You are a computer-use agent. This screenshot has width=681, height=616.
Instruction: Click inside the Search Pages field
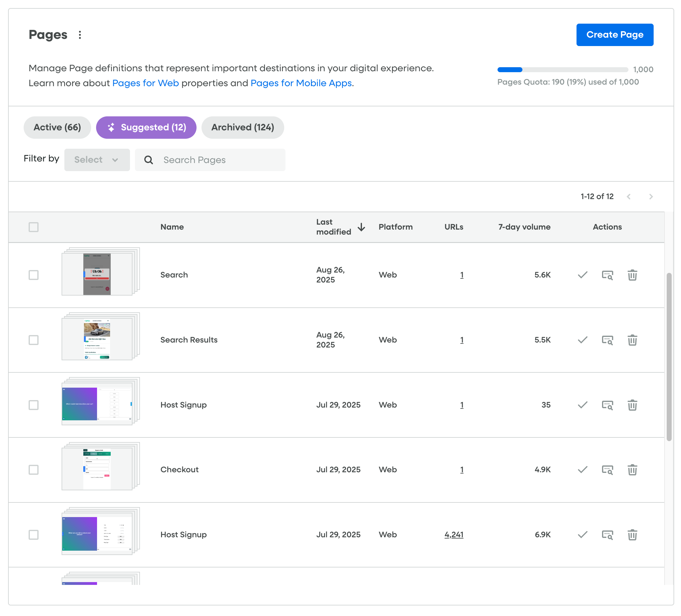click(x=216, y=160)
